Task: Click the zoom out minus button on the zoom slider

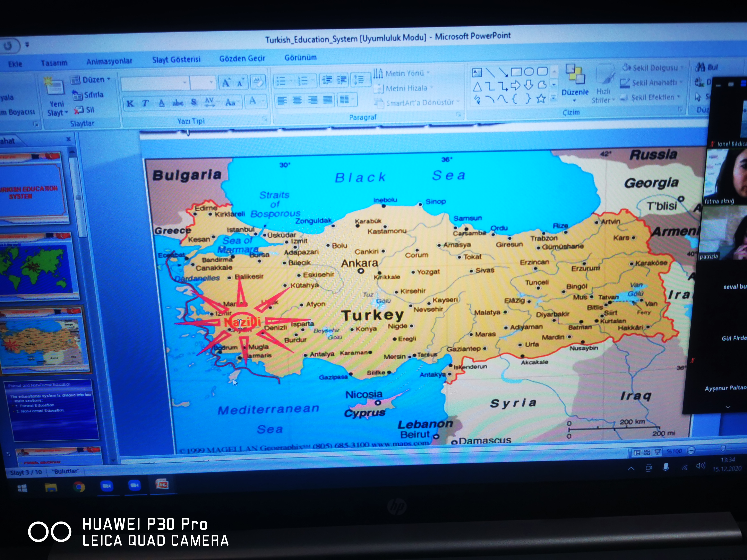Action: 691,451
